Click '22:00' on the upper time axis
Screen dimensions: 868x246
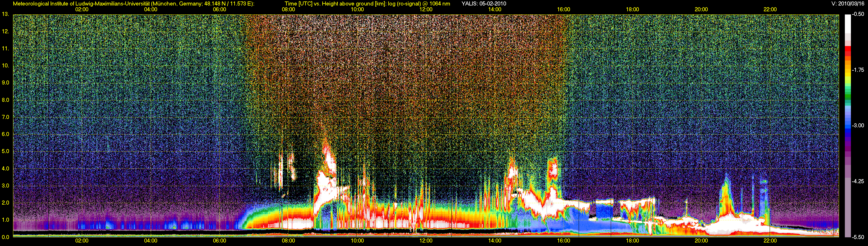click(770, 10)
